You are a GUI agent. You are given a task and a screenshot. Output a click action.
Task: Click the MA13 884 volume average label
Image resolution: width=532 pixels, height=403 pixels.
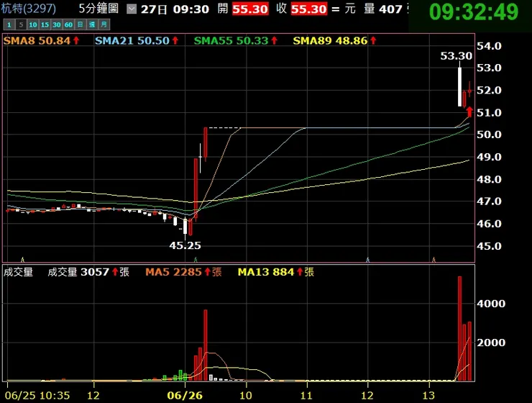(x=275, y=272)
